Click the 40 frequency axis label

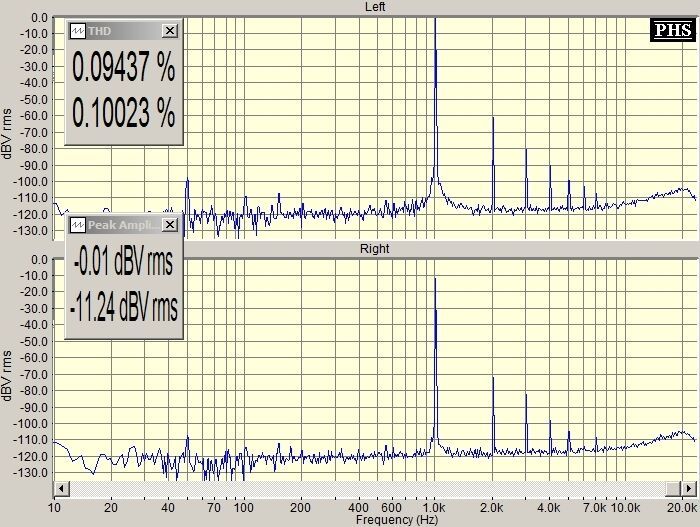pyautogui.click(x=168, y=508)
